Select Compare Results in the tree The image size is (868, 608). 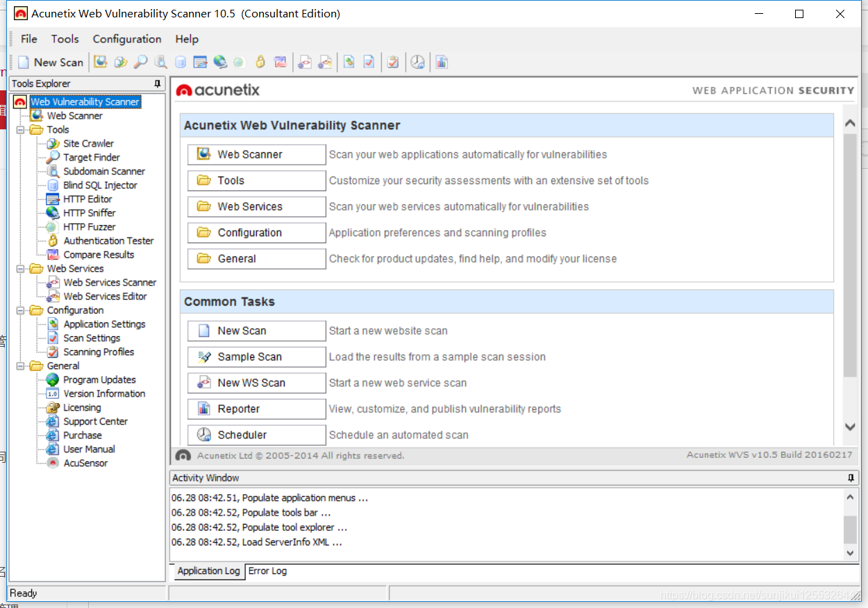click(x=99, y=255)
